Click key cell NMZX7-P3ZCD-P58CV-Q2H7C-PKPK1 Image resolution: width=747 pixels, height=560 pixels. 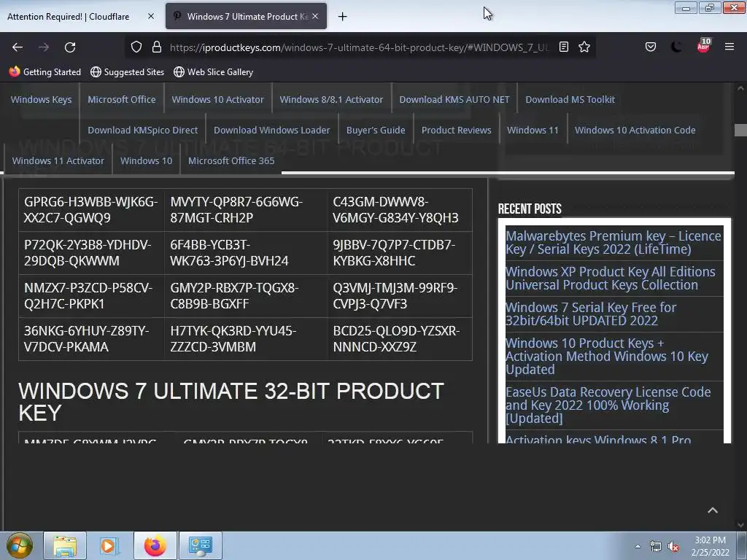tap(91, 296)
